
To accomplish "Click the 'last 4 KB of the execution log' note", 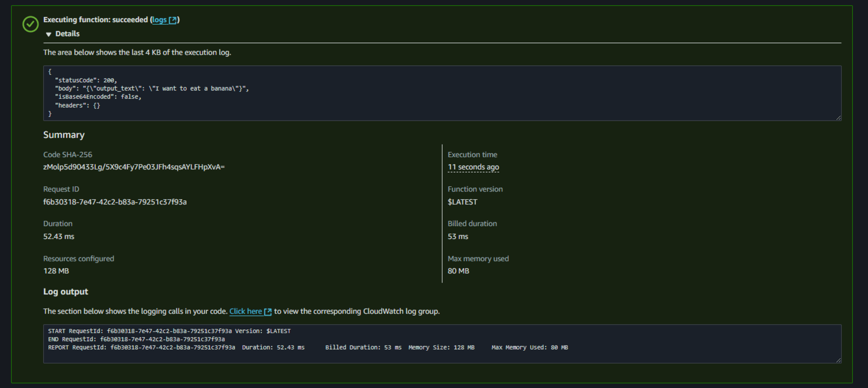I will coord(137,53).
